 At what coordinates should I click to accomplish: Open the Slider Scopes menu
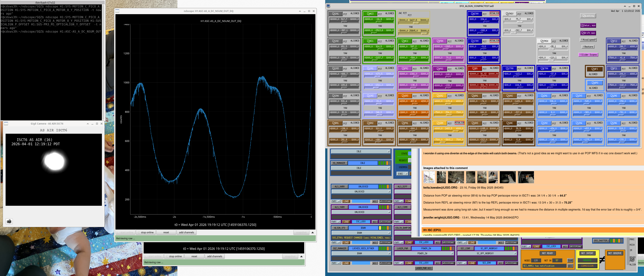(588, 55)
